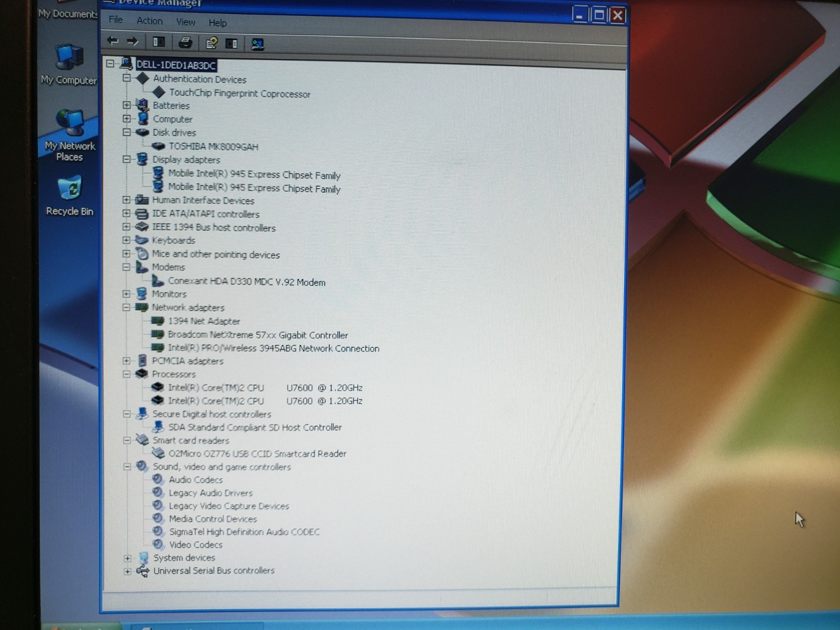This screenshot has height=630, width=840.
Task: Collapse the Smart card readers category
Action: click(127, 440)
